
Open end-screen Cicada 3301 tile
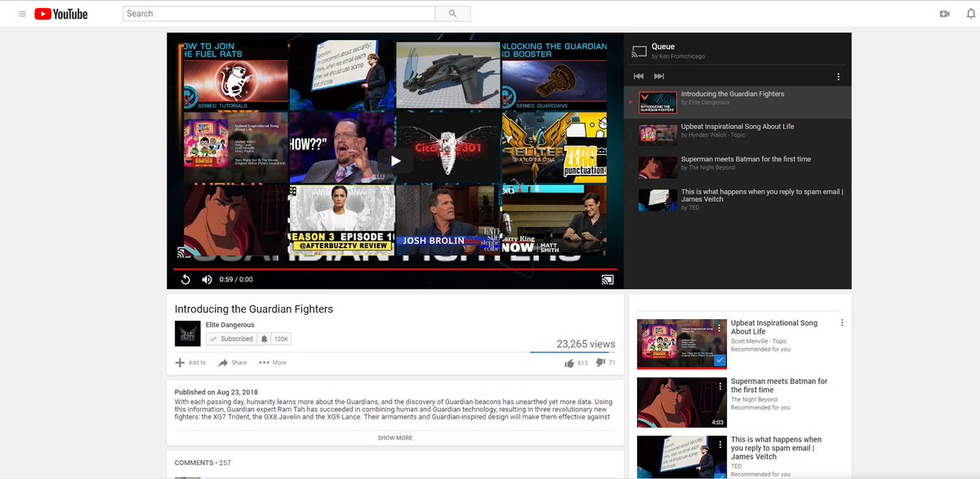448,148
